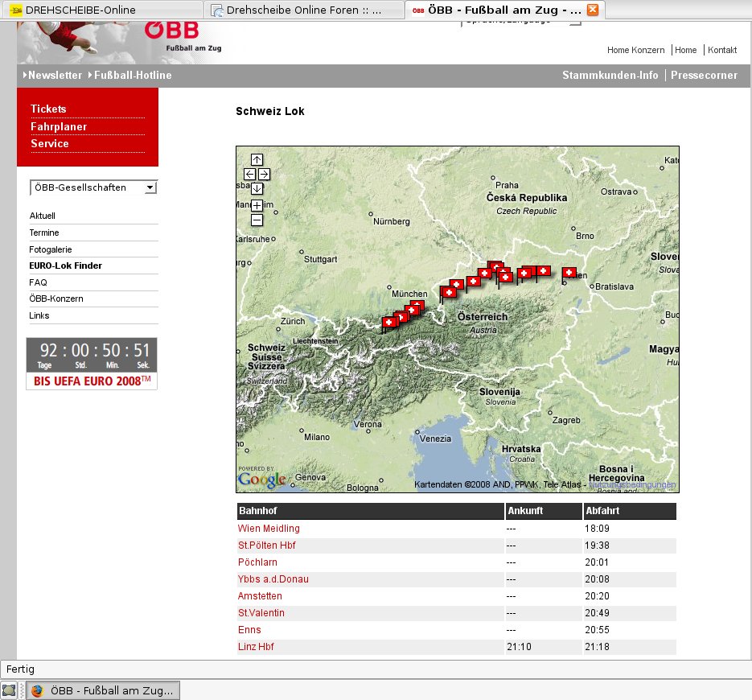Click the Swiss flag marker near Wien
This screenshot has height=700, width=752.
[x=569, y=274]
